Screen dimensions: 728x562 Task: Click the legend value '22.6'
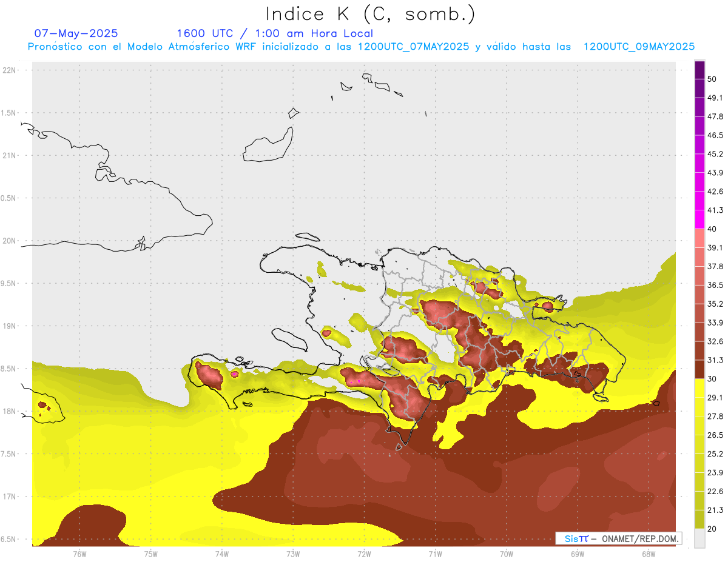click(x=715, y=491)
